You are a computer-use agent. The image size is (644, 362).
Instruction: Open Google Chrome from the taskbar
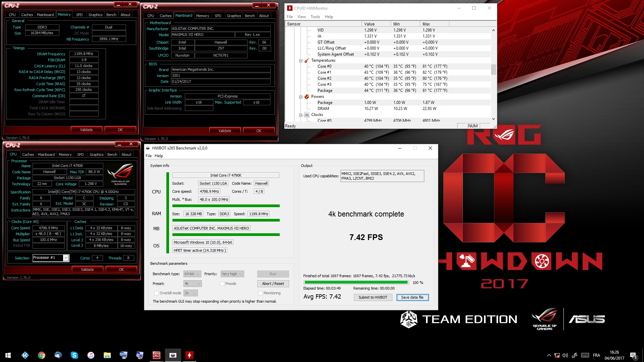point(42,355)
